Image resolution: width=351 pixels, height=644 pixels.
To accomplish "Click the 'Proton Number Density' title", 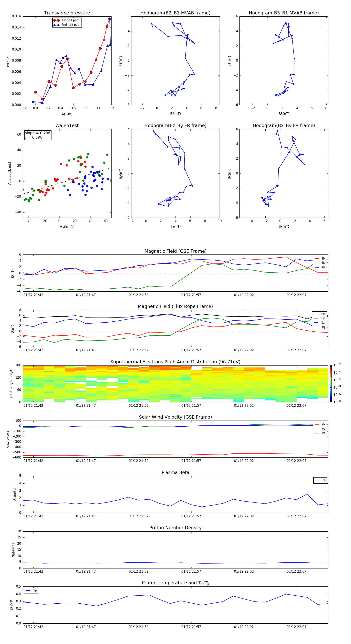I will 175,528.
